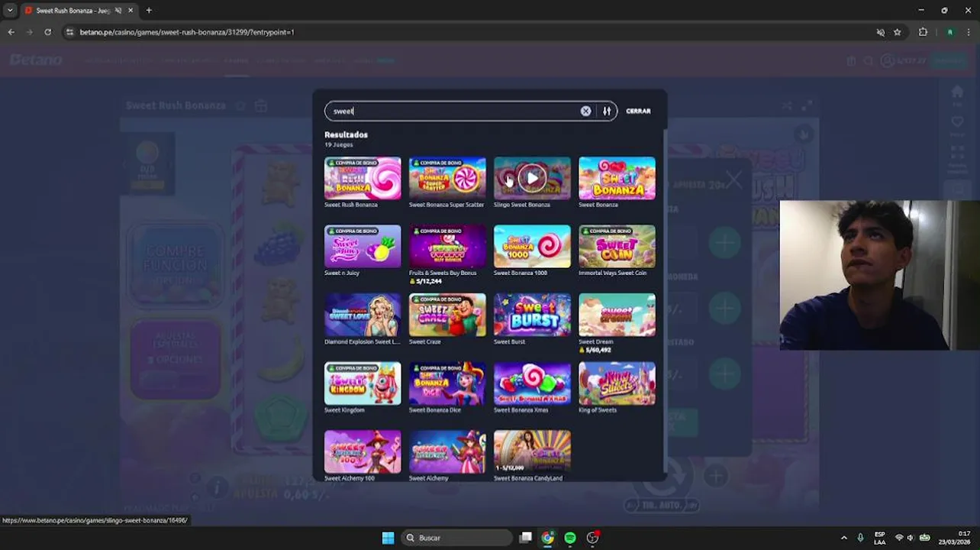This screenshot has height=550, width=980.
Task: Open the Task View taskbar icon
Action: point(525,538)
